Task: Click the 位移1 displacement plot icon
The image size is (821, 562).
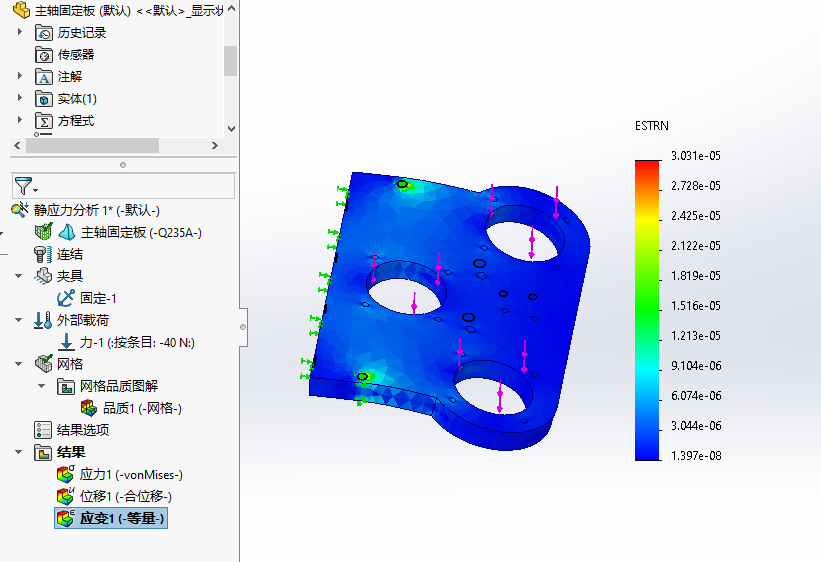Action: 65,496
